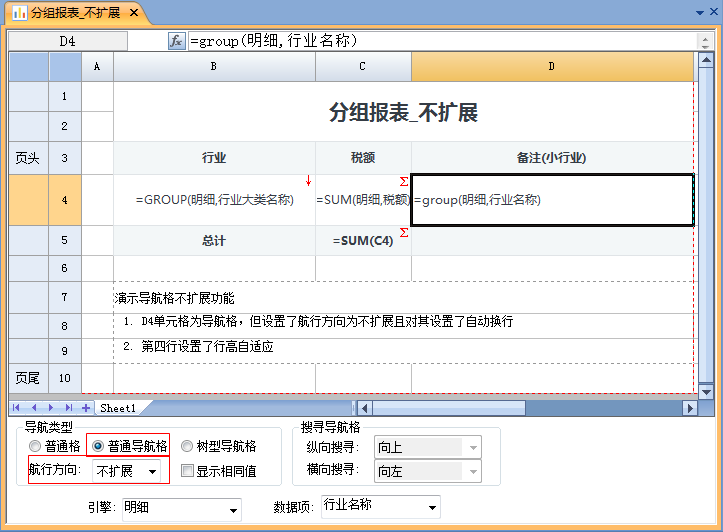The width and height of the screenshot is (723, 532).
Task: Select the 普通格 radio button
Action: [x=36, y=446]
